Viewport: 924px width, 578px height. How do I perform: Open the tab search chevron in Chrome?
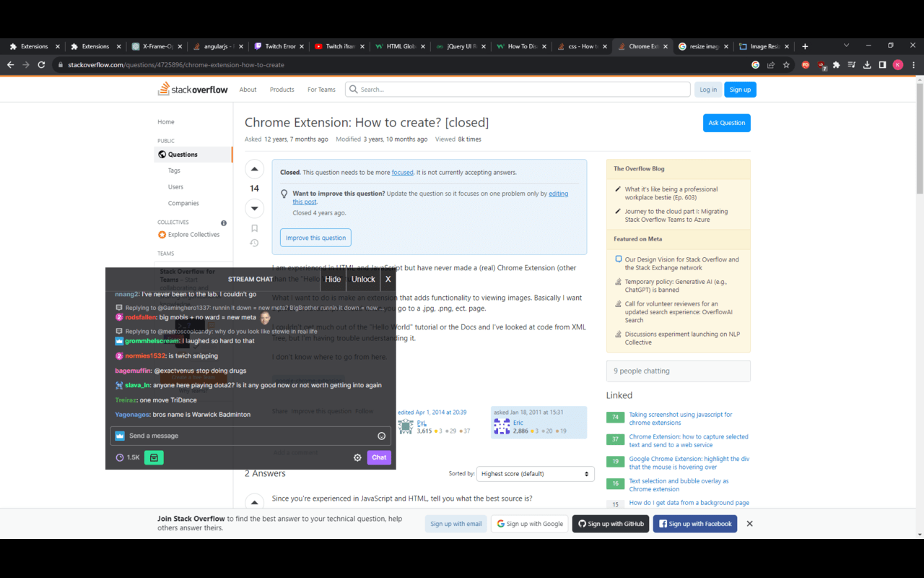click(847, 46)
